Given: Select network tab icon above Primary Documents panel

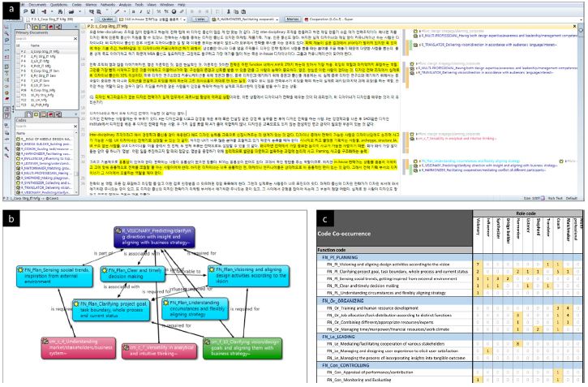Looking at the screenshot, I should (58, 27).
